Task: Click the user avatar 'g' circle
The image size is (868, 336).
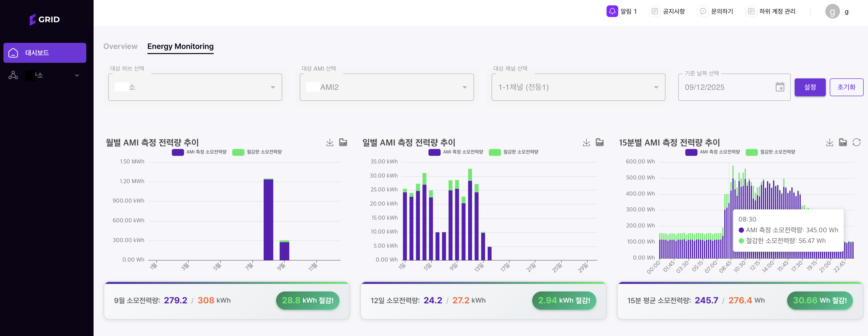Action: pos(832,11)
